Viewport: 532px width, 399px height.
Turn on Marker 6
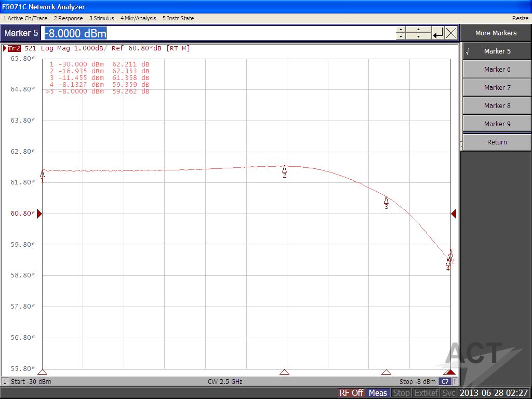click(497, 70)
